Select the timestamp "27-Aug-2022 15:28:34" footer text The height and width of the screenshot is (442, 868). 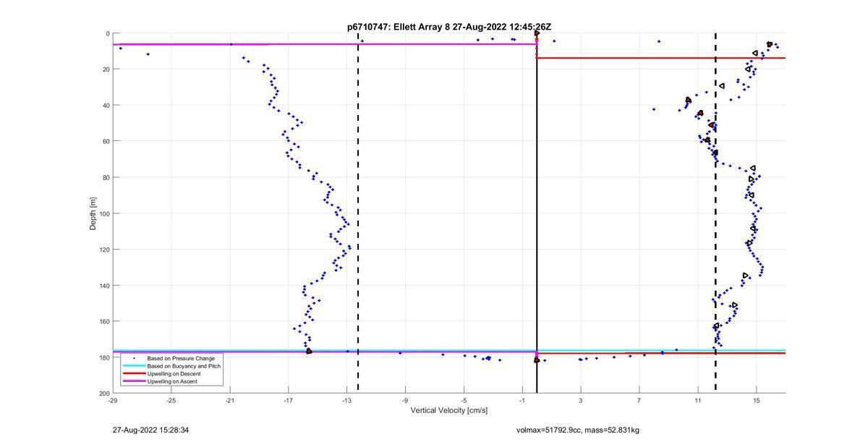tap(151, 430)
